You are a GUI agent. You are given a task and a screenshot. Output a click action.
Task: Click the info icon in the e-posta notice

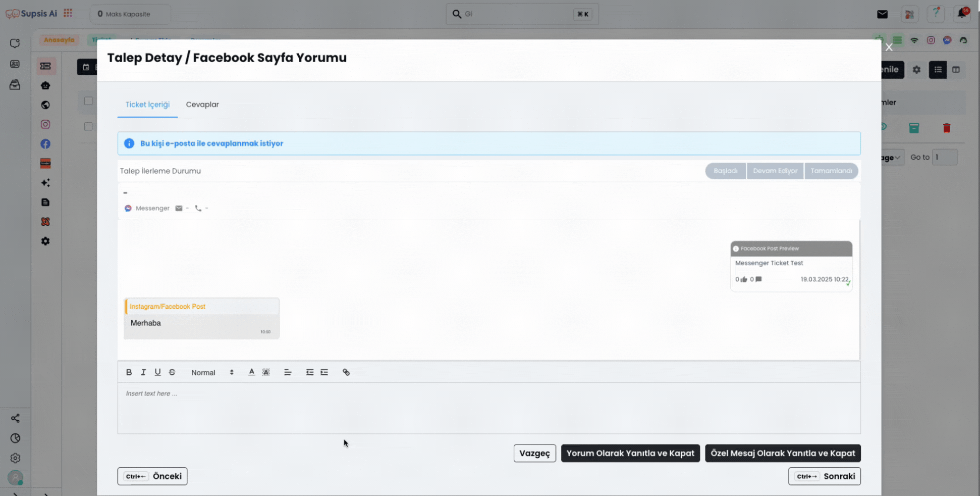[x=129, y=143]
